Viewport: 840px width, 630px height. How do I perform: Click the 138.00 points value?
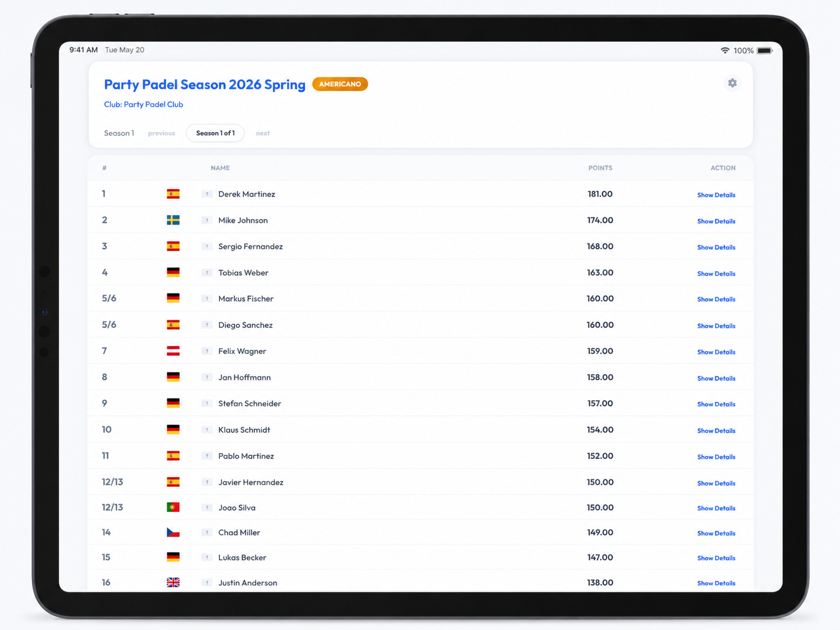[600, 582]
